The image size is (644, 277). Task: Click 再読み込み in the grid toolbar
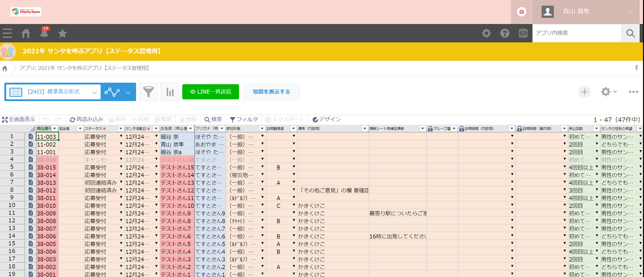(x=86, y=119)
